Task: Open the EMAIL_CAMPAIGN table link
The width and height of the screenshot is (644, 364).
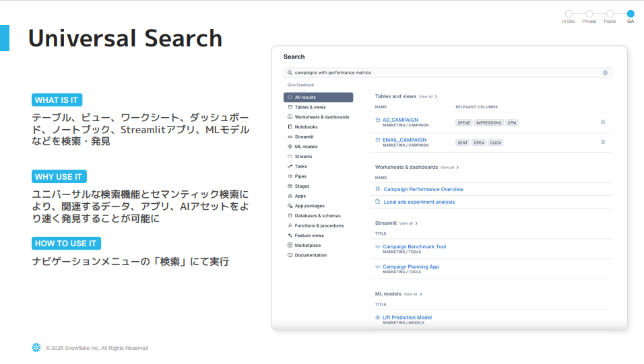Action: [405, 140]
